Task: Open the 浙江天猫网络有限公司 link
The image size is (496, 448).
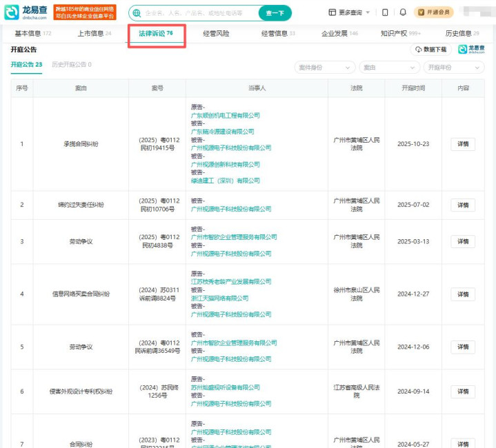Action: 219,298
